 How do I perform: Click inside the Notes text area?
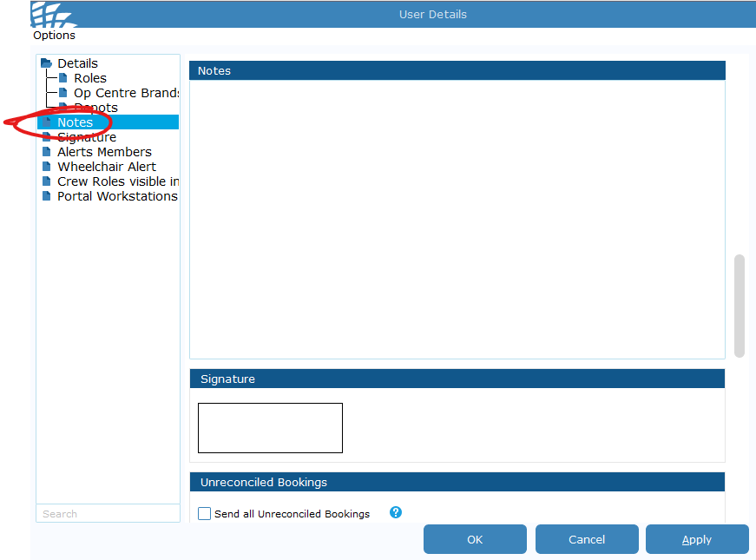pyautogui.click(x=457, y=219)
